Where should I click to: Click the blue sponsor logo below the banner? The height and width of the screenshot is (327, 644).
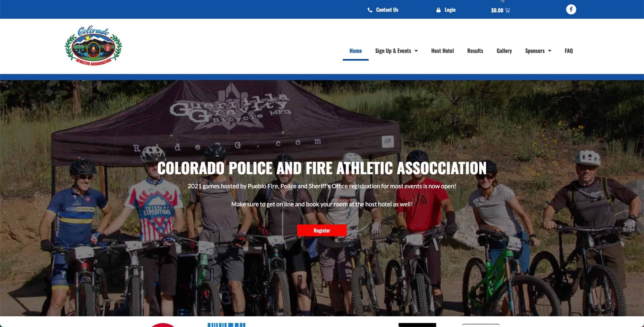coord(226,325)
